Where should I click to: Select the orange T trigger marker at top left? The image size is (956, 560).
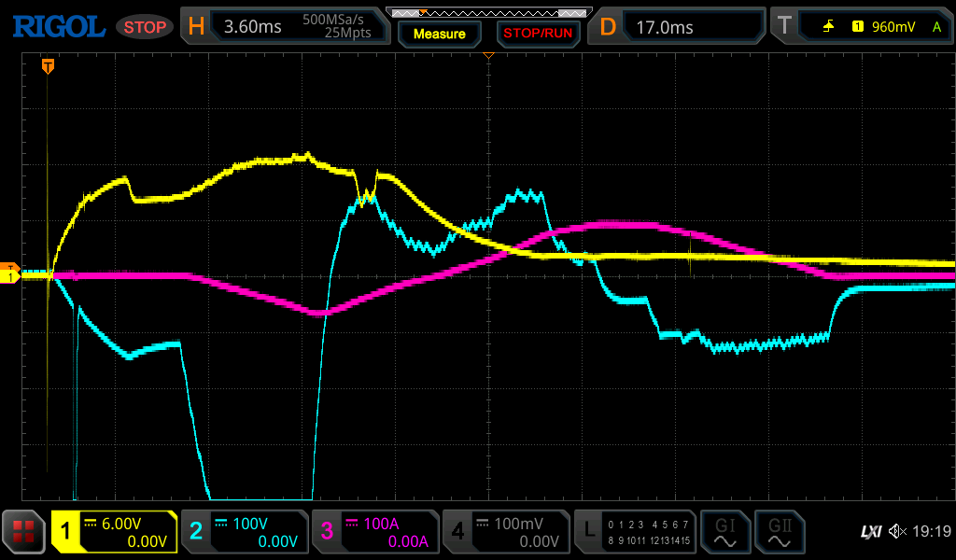point(48,66)
